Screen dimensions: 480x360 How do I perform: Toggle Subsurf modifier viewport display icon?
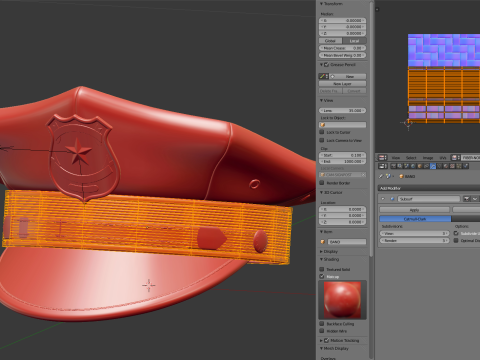[475, 199]
